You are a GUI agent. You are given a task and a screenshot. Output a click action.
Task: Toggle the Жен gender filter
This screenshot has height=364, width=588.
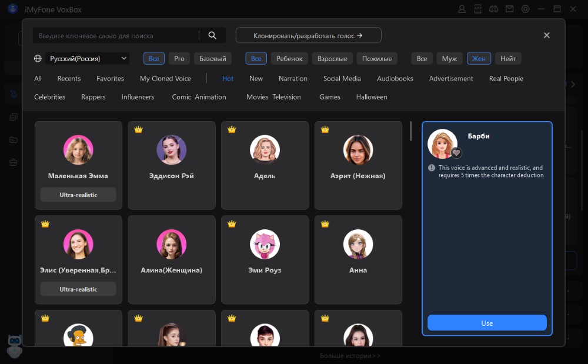479,58
